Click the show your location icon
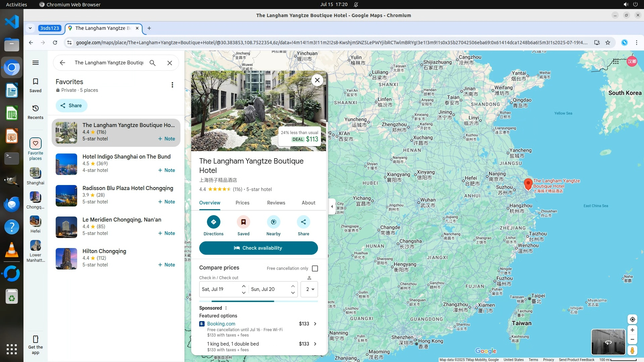This screenshot has width=644, height=362. 632,319
